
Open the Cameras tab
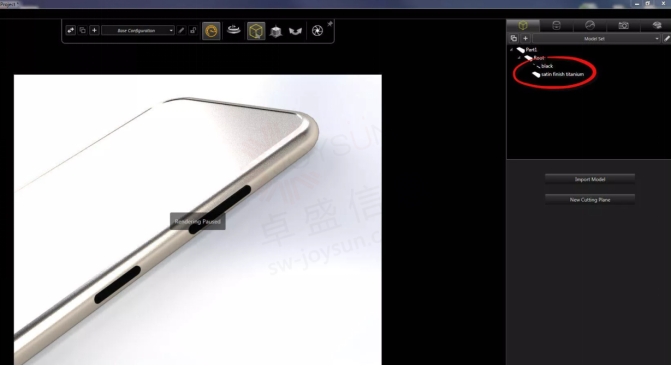[x=623, y=25]
